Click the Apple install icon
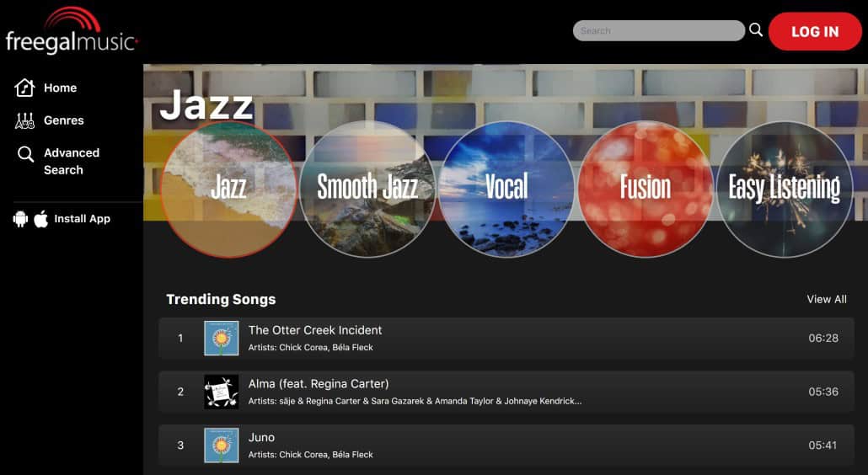Viewport: 868px width, 475px height. click(x=40, y=219)
